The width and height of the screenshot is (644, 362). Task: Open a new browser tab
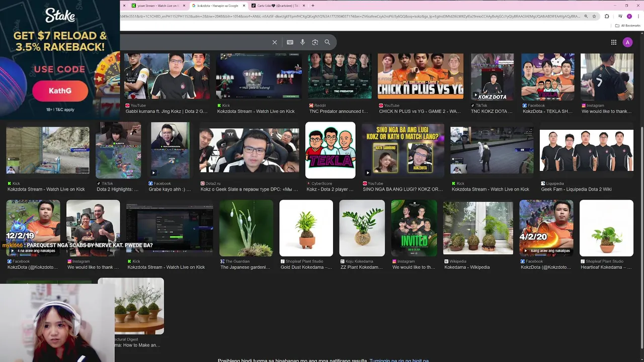[x=313, y=6]
